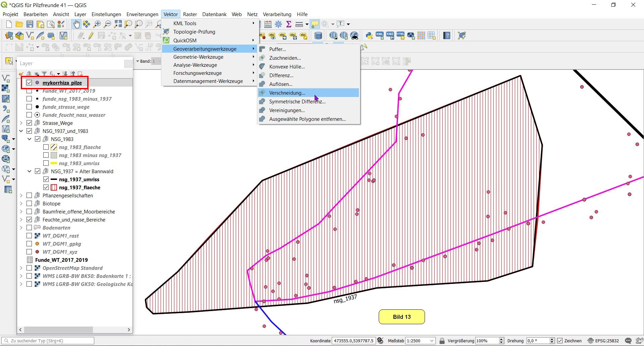The width and height of the screenshot is (644, 346).
Task: Toggle the Zeichnen render checkbox
Action: (560, 341)
